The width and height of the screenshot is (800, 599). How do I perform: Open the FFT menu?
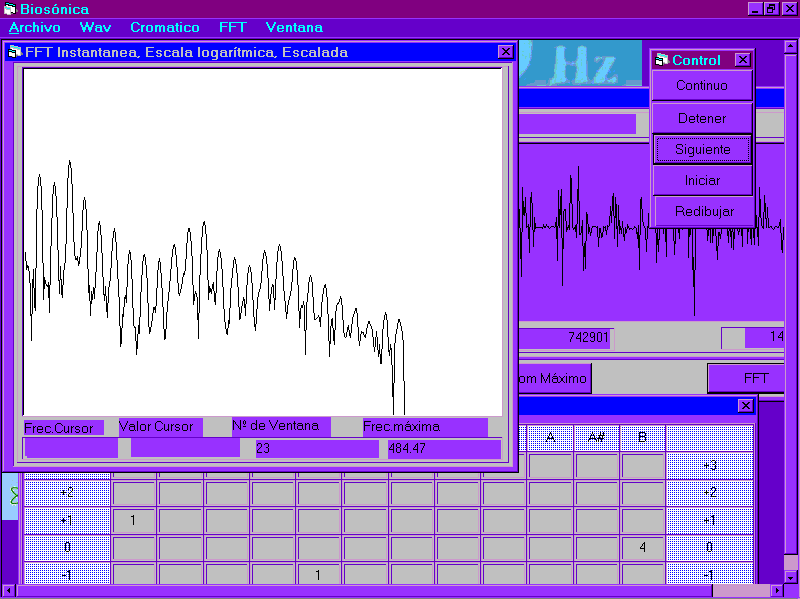(x=232, y=27)
